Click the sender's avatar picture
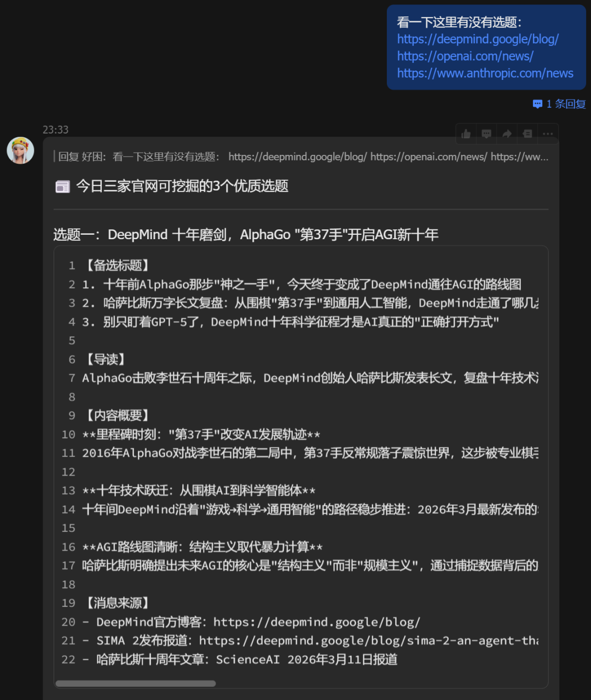The image size is (591, 700). [20, 151]
